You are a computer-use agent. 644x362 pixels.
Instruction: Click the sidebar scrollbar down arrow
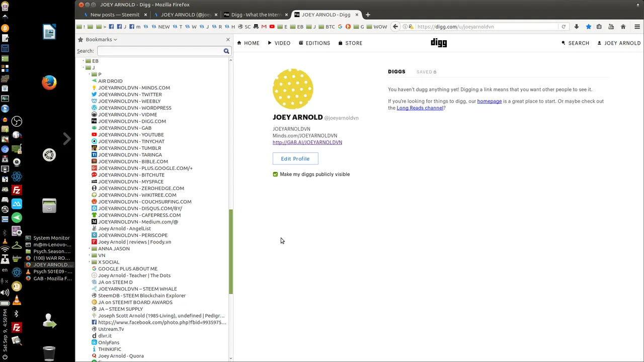point(231,358)
